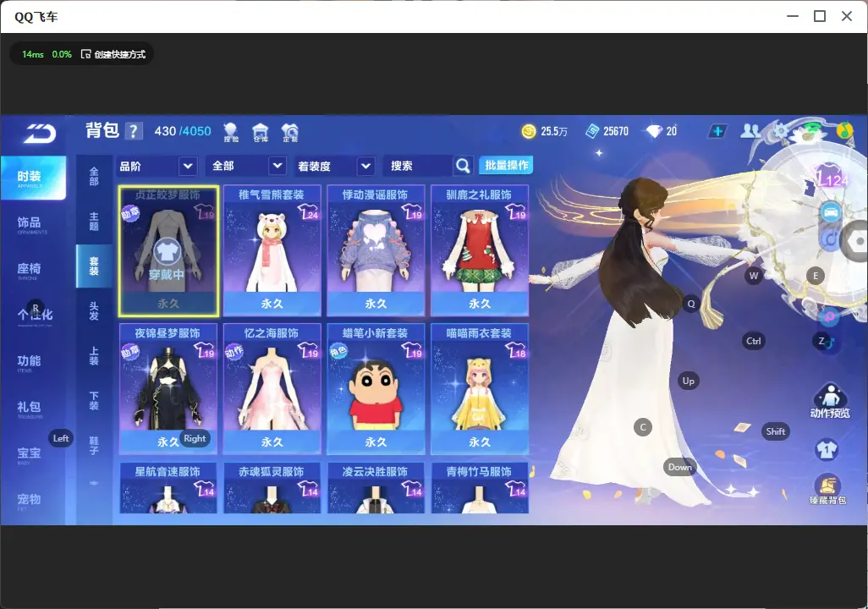
Task: Open the settings gear icon
Action: pos(781,130)
